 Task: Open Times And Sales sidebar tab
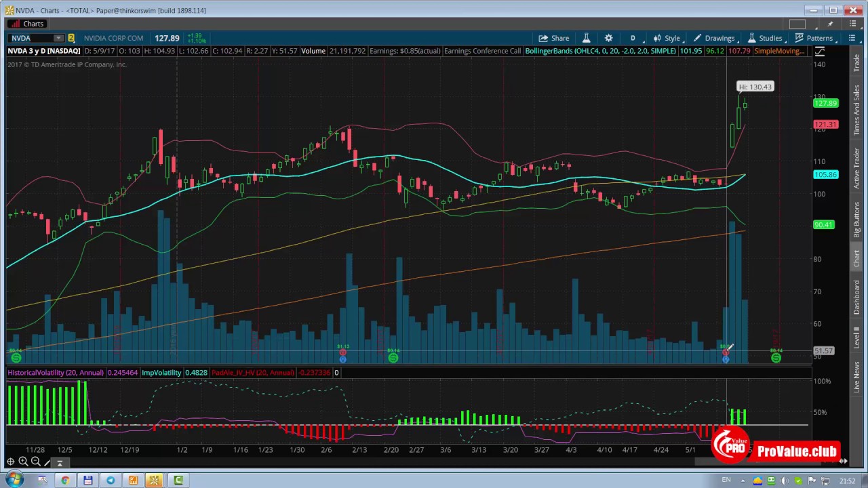tap(856, 110)
